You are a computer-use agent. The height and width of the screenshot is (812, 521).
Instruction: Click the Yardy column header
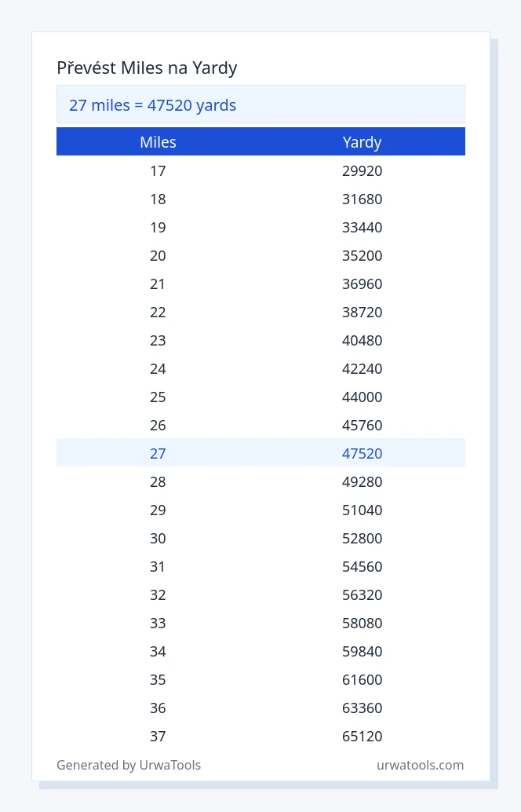363,142
